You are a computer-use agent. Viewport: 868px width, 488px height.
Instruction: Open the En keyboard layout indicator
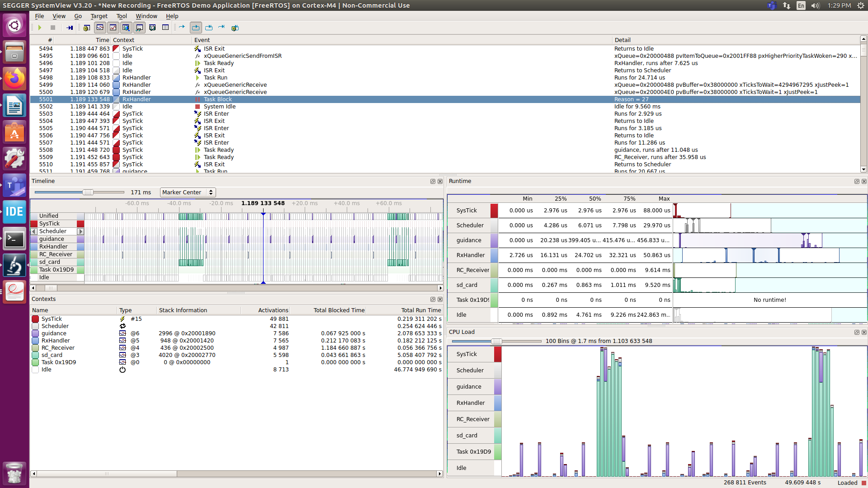801,5
